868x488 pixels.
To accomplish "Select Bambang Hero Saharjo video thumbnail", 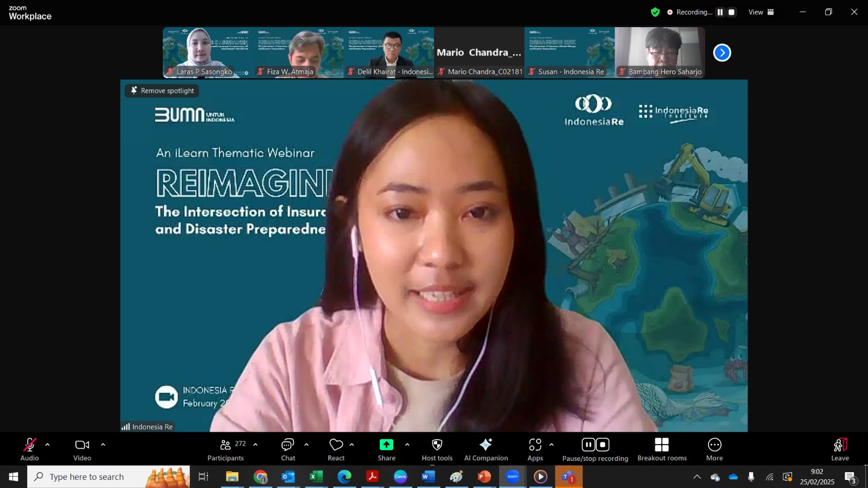I will point(660,53).
